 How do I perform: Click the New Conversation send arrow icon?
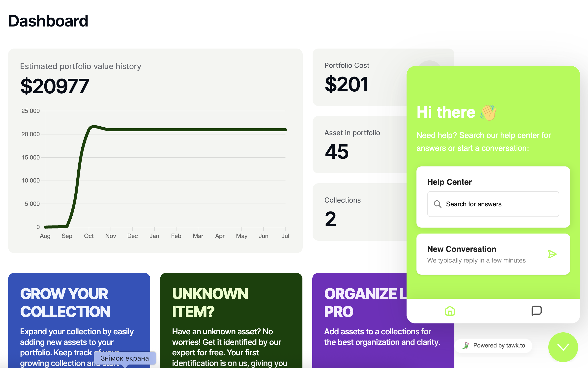coord(552,254)
